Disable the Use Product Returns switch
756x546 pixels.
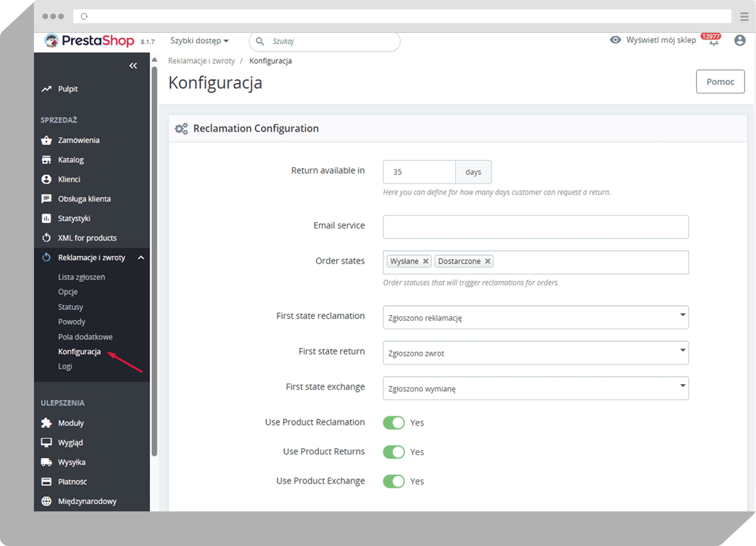[394, 452]
